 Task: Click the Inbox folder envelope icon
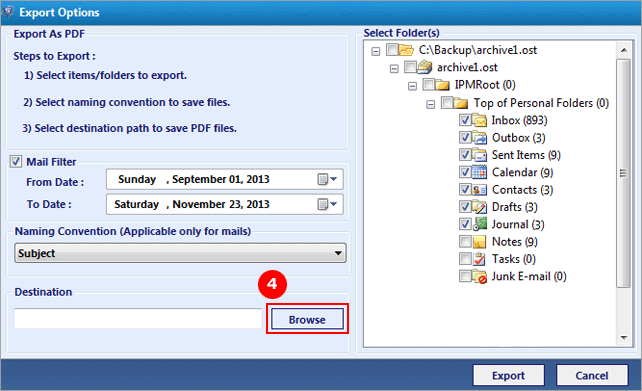pyautogui.click(x=479, y=120)
